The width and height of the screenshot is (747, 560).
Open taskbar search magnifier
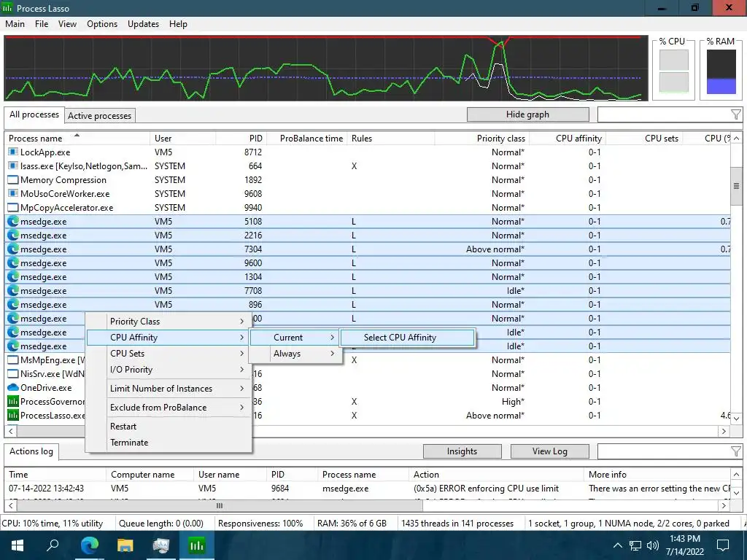point(53,545)
